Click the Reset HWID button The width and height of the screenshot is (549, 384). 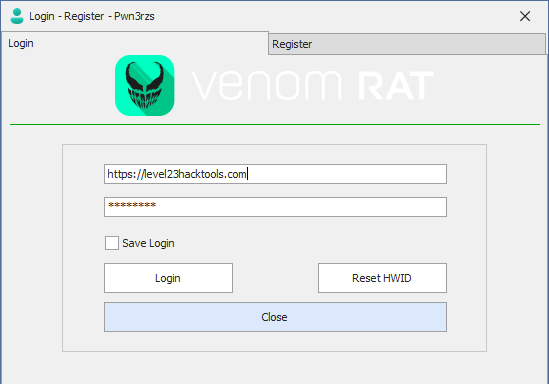pos(382,278)
